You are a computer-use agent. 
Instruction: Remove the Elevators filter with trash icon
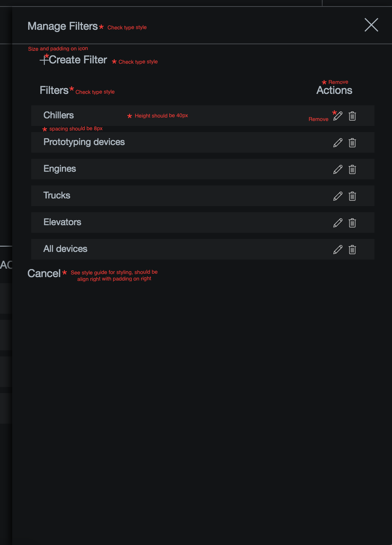coord(352,223)
